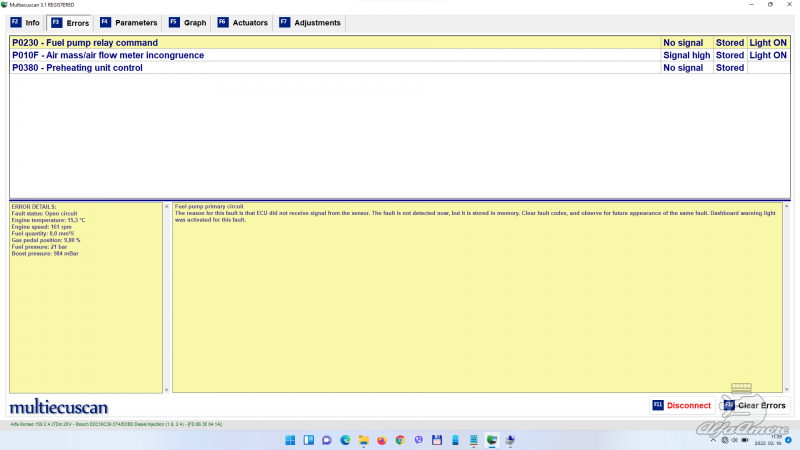Click 'Signal high' cell in P010F row
The height and width of the screenshot is (450, 800).
click(x=686, y=55)
